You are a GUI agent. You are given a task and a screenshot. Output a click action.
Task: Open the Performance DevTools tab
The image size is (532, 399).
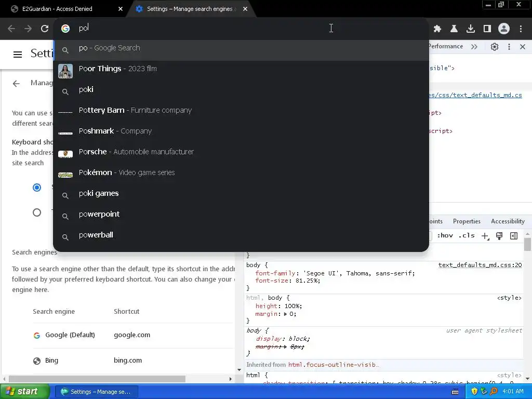click(445, 46)
